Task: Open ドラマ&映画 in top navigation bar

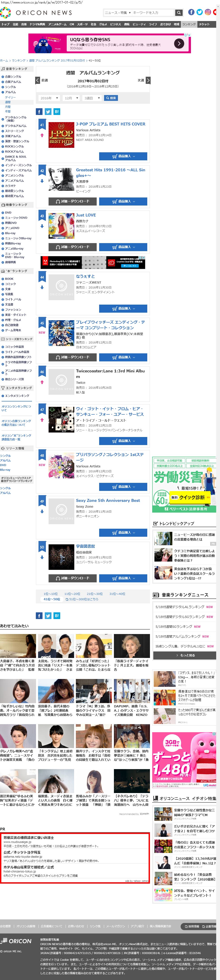Action: pyautogui.click(x=37, y=24)
